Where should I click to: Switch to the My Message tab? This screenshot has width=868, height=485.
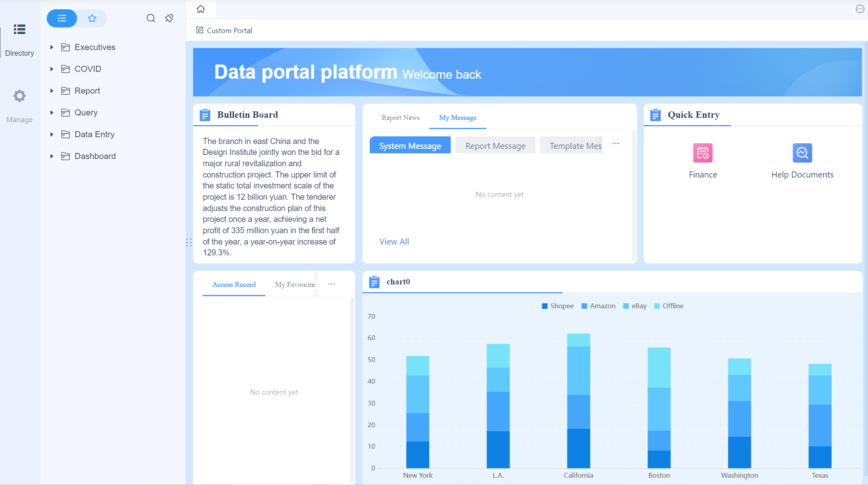coord(458,117)
